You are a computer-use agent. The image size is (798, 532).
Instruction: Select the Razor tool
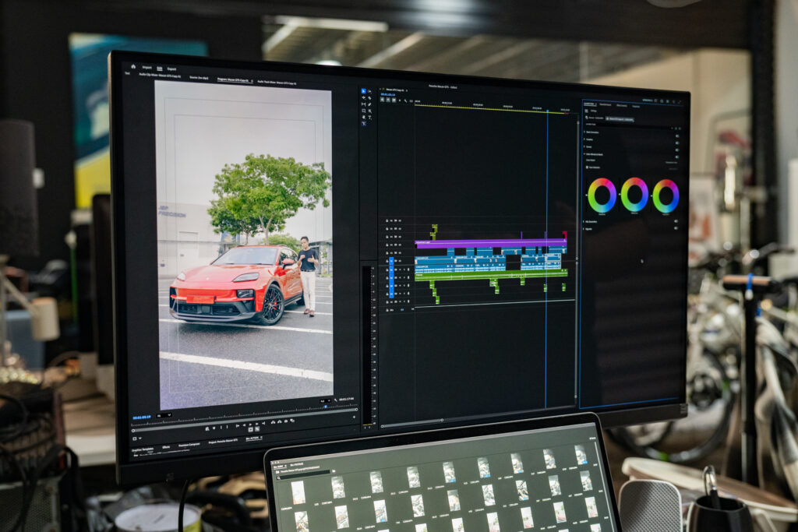369,98
